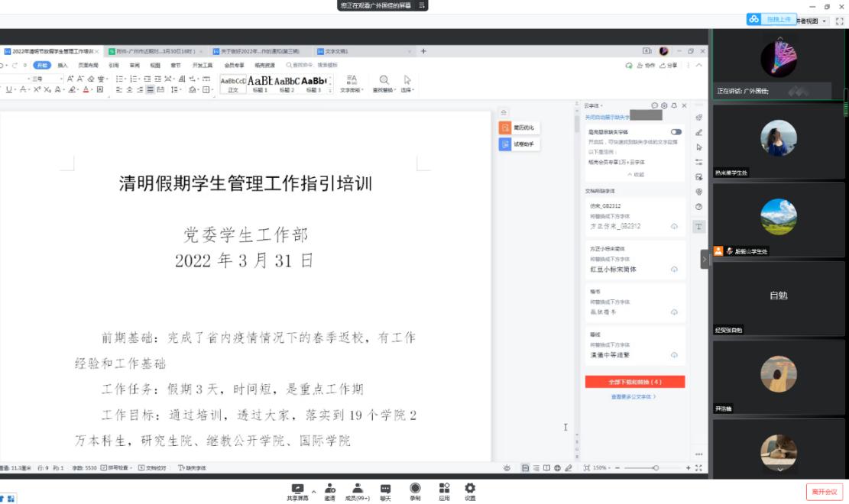
Task: Click the 离开会议 leave meeting button
Action: (x=824, y=491)
